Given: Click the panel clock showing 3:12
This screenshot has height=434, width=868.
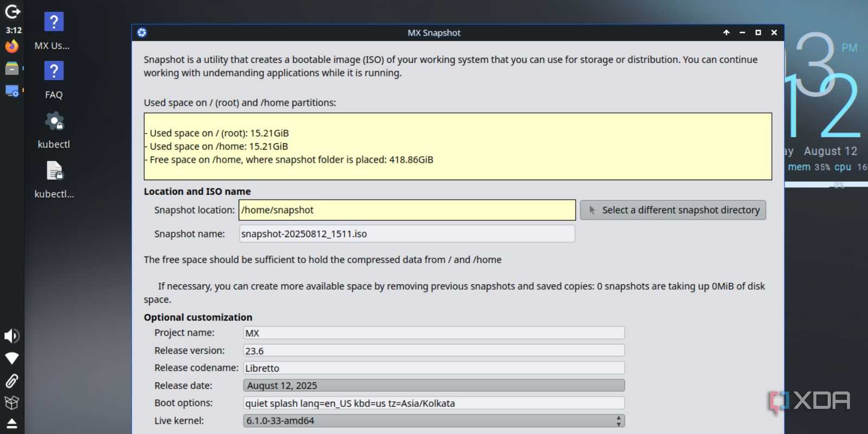Looking at the screenshot, I should (x=14, y=30).
